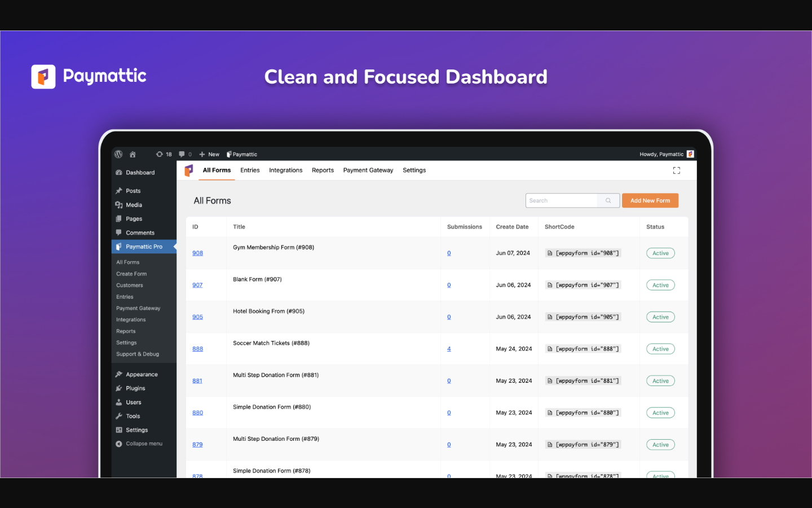The height and width of the screenshot is (508, 812).
Task: Open form ID 888 link
Action: click(x=197, y=349)
